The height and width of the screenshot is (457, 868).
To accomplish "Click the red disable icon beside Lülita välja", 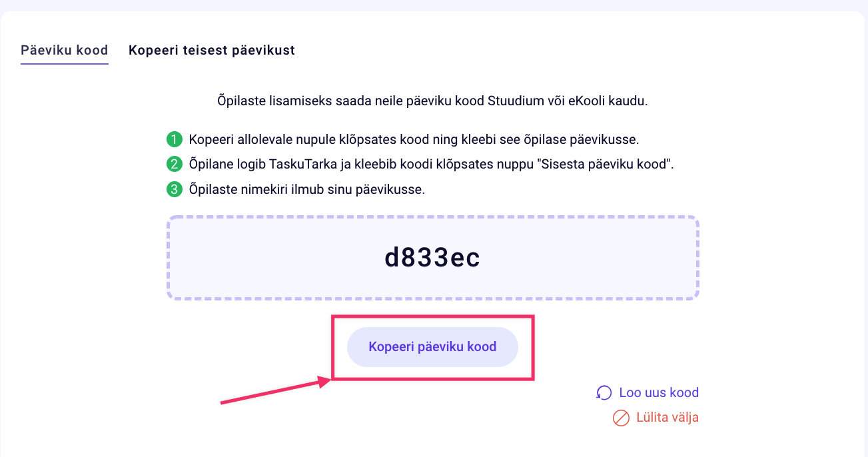I will point(621,418).
